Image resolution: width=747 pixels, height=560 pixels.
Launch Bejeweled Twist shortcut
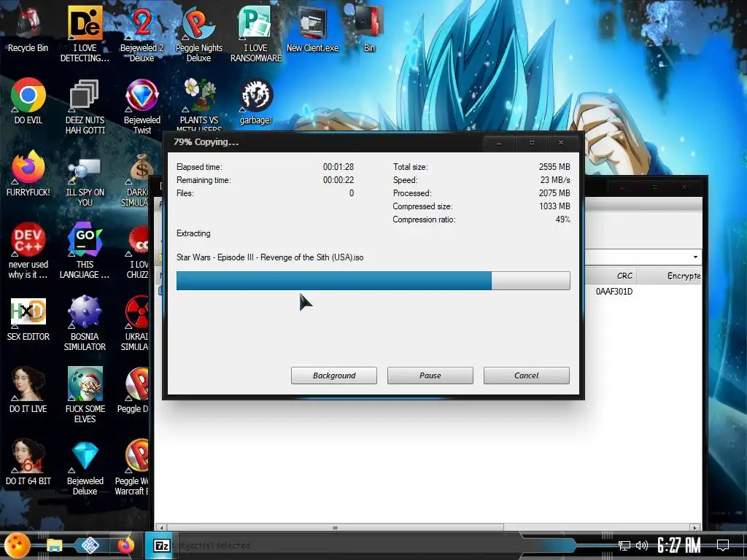coord(142,106)
